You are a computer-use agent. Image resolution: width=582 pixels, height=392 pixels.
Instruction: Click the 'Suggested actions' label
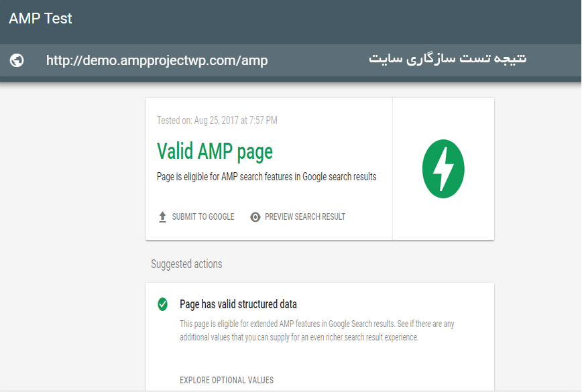tap(186, 264)
